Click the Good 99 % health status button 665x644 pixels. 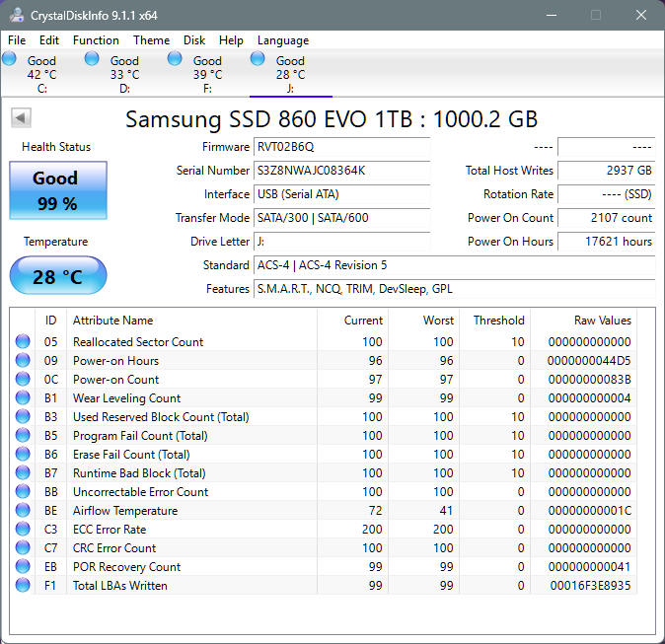[57, 190]
